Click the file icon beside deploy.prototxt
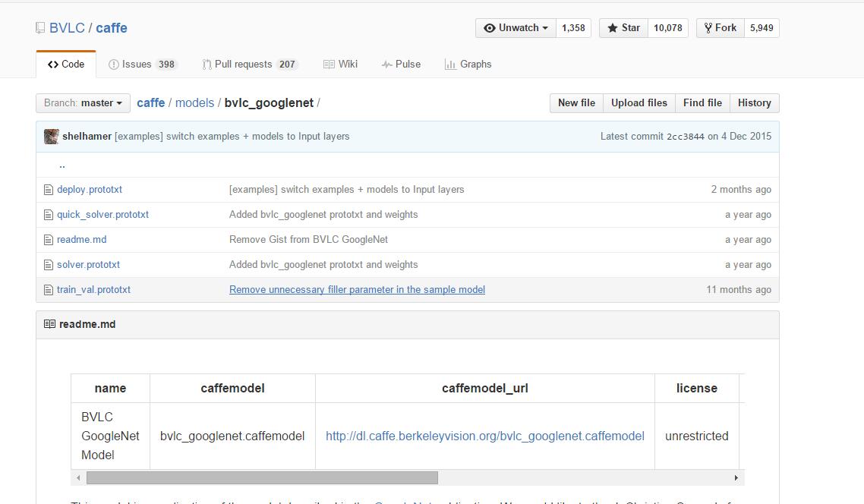The width and height of the screenshot is (864, 504). (49, 190)
